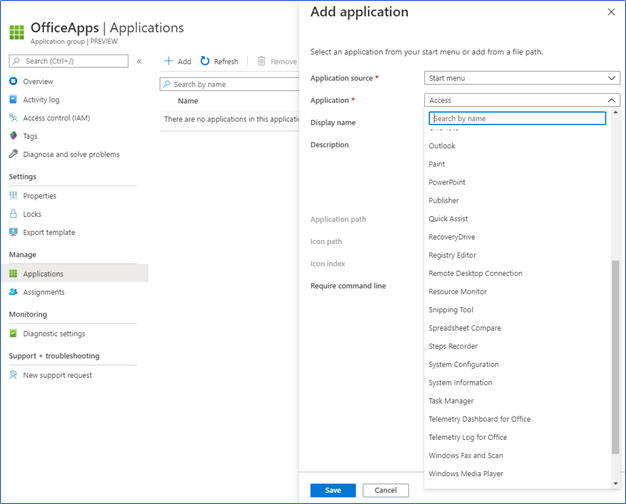626x504 pixels.
Task: Click the Activity log icon
Action: click(x=13, y=99)
